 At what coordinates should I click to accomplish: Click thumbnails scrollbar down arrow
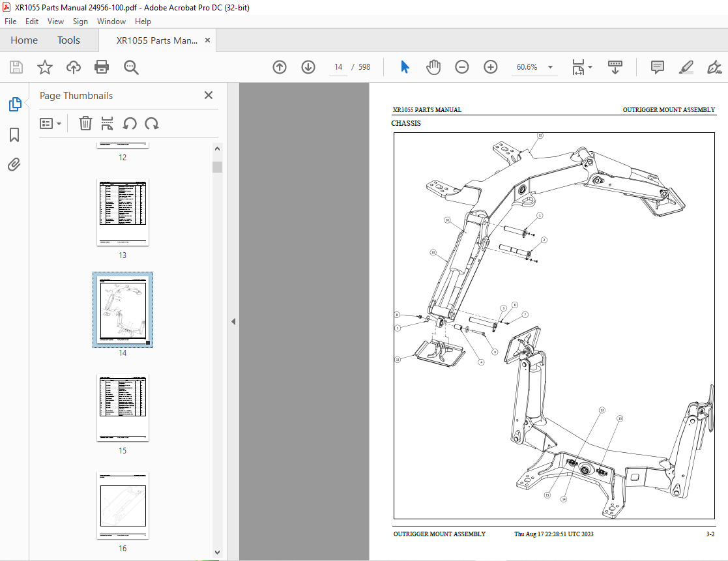coord(217,552)
